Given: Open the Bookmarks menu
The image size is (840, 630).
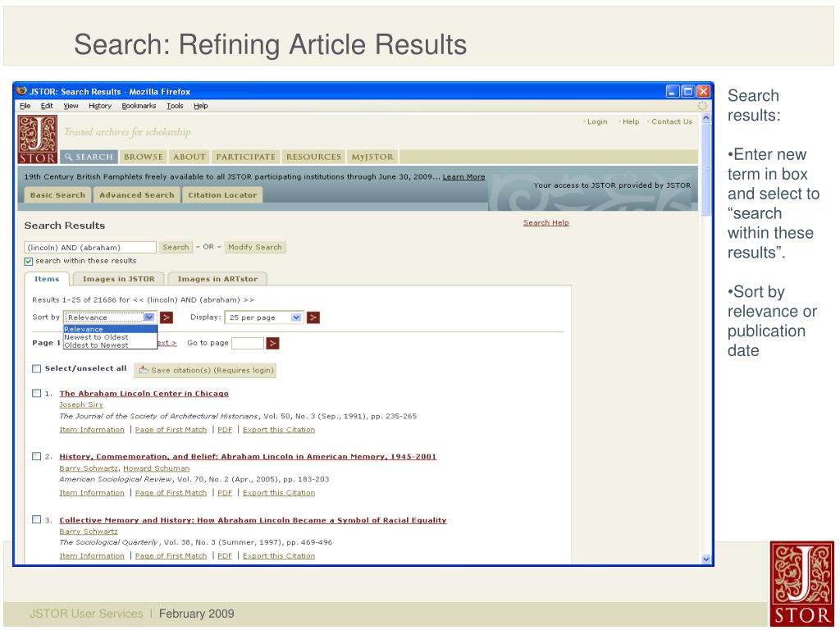Looking at the screenshot, I should 139,106.
